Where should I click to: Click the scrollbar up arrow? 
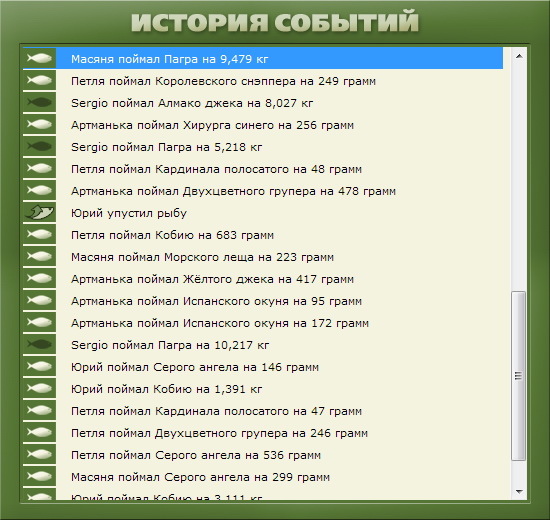pyautogui.click(x=519, y=56)
